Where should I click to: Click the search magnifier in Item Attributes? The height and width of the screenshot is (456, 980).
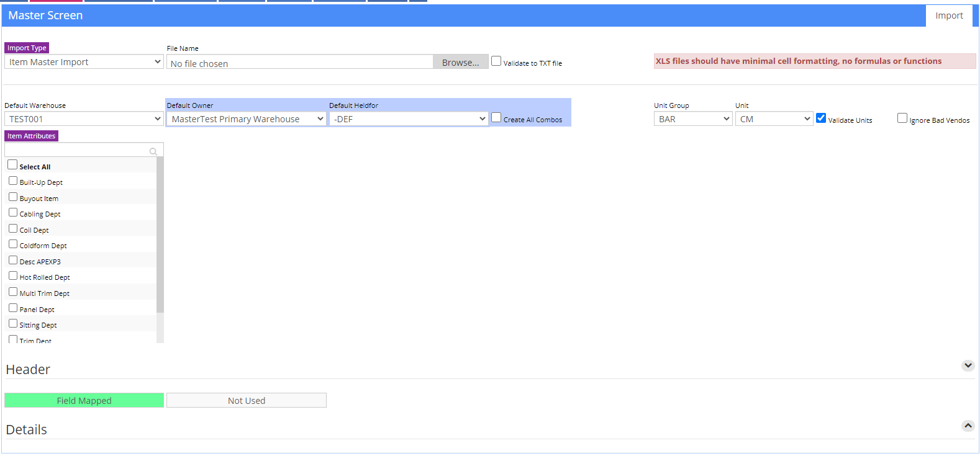click(x=153, y=151)
